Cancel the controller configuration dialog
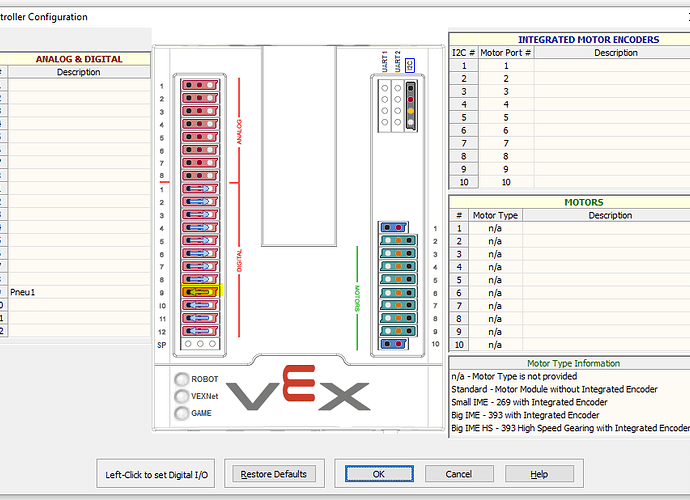Viewport: 690px width, 500px height. (459, 474)
